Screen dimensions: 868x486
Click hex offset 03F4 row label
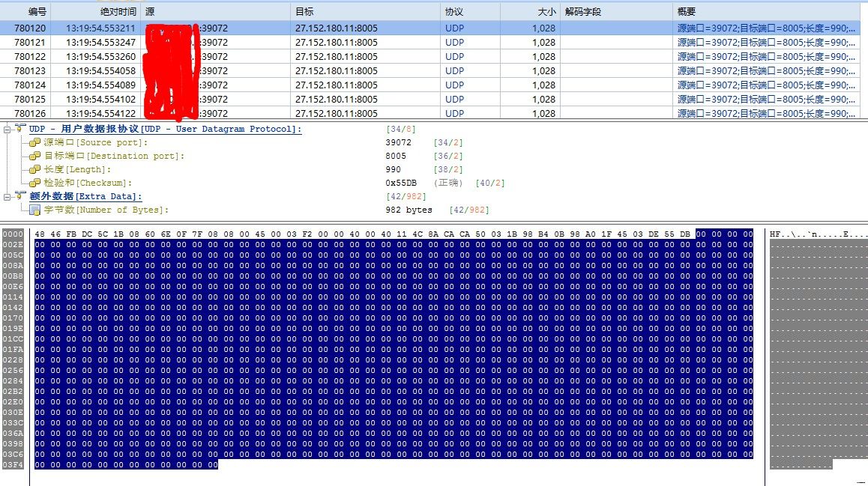point(13,465)
